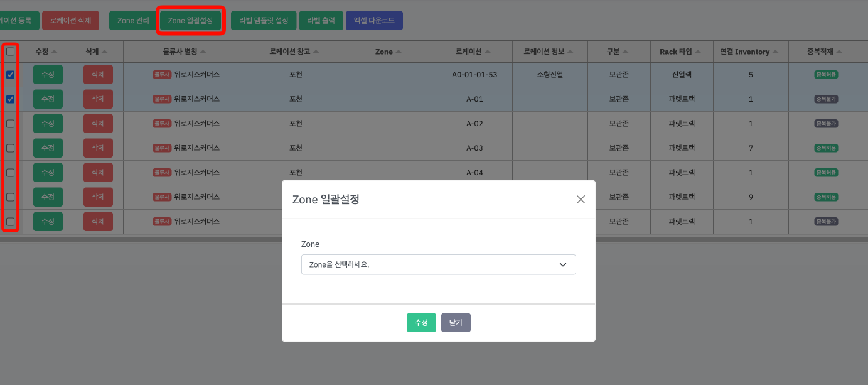Click the Zone 일괄설정 toolbar button
The height and width of the screenshot is (385, 868).
coord(190,21)
